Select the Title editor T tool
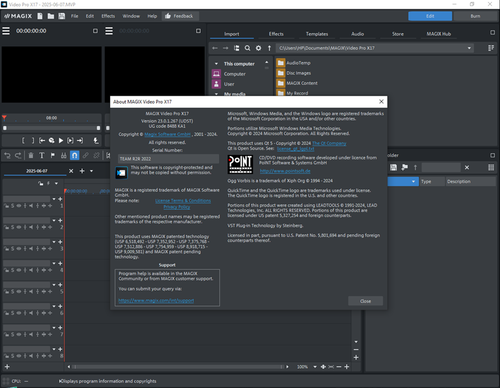The image size is (500, 388). [42, 155]
